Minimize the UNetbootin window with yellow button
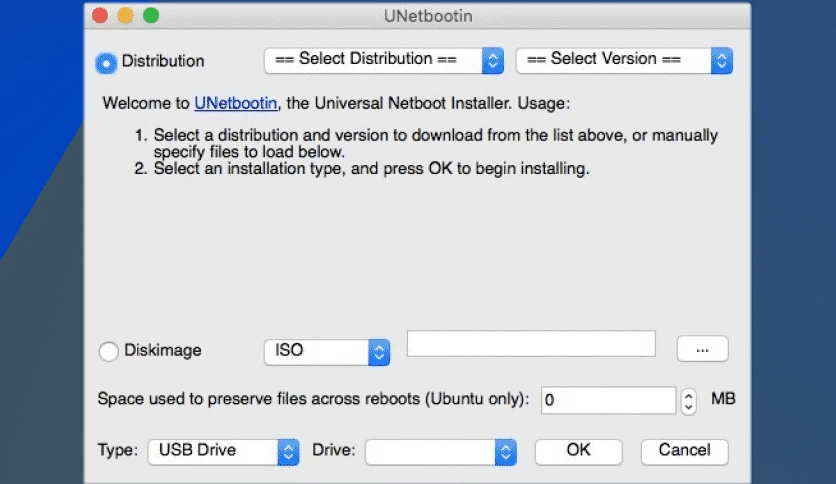 (125, 15)
